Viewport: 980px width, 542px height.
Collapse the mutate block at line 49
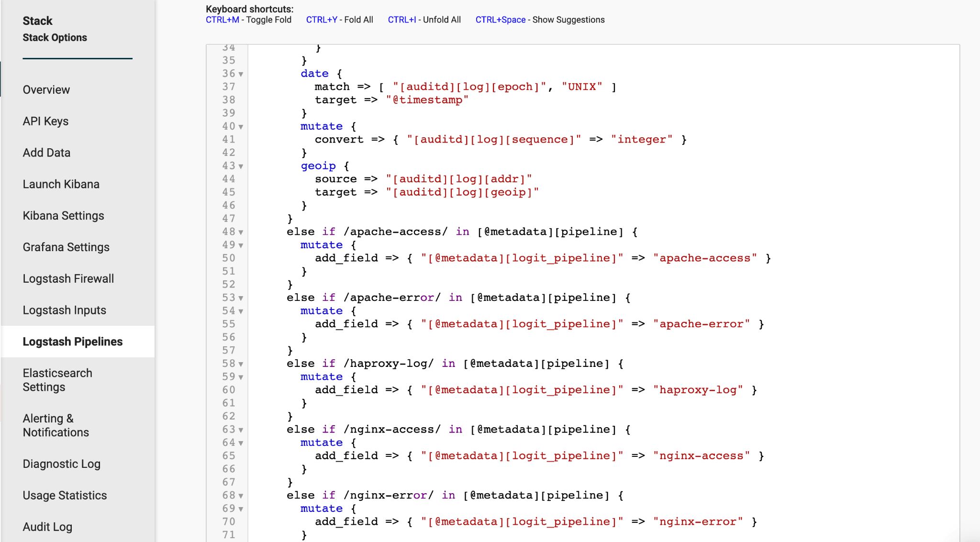[x=241, y=245]
